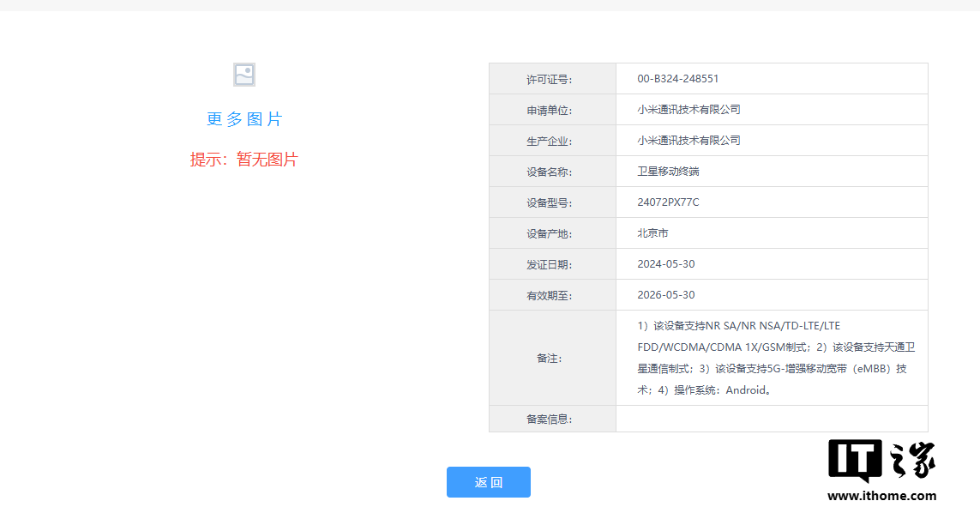Click 小米通讯技术有限公司 in the 申请单位 row
Screen dimensions: 980x507
click(x=688, y=110)
